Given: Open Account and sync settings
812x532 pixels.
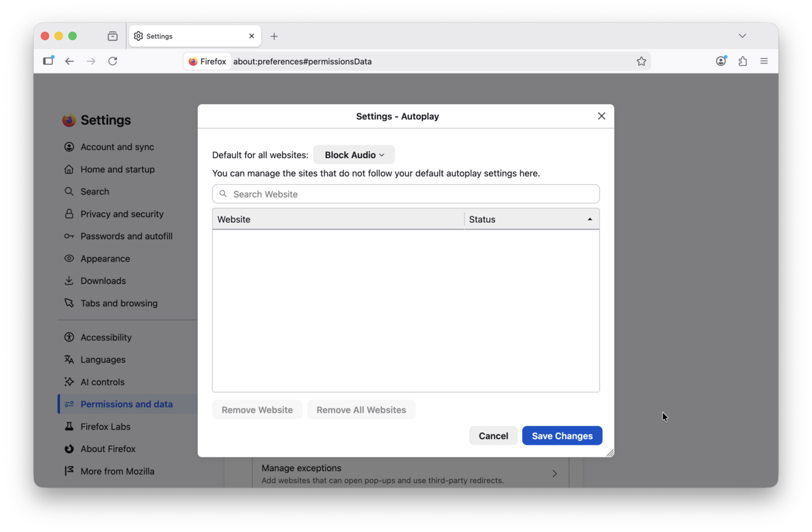Looking at the screenshot, I should pyautogui.click(x=117, y=147).
